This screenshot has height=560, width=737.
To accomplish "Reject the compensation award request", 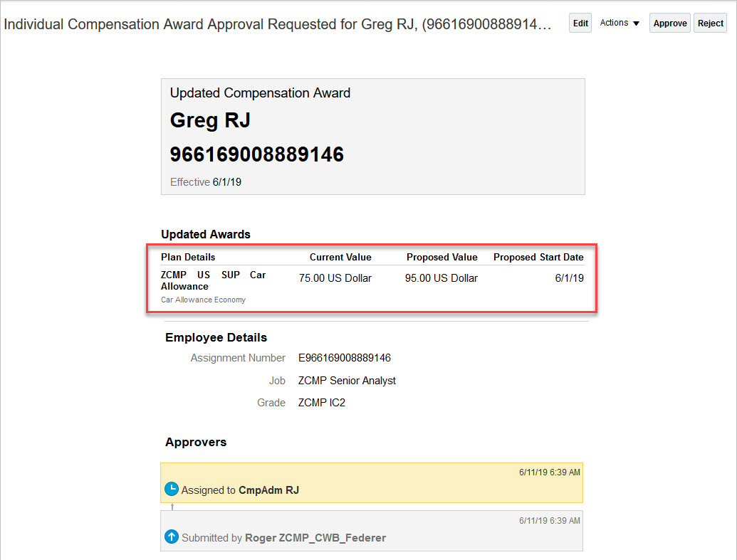I will tap(710, 23).
